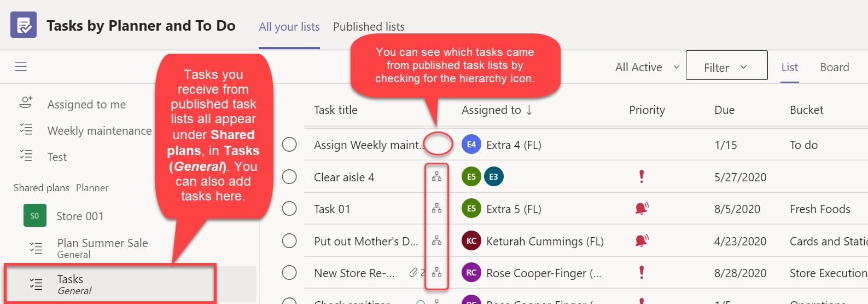Select Plan Summer Sale plan
Viewport: 868px width, 304px height.
(x=102, y=248)
